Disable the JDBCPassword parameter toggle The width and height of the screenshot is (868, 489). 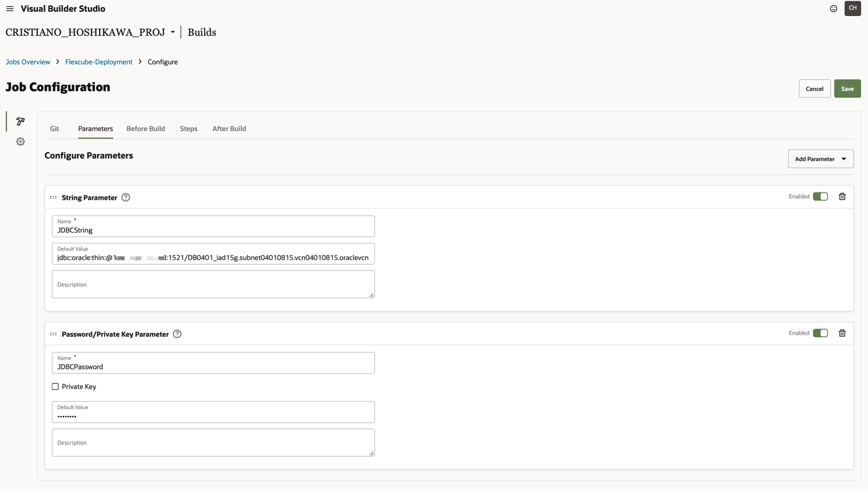[x=820, y=333]
